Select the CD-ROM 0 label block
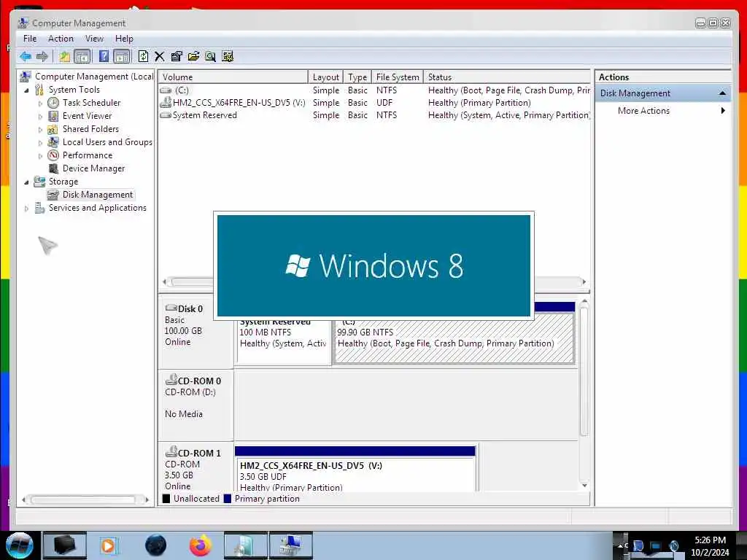This screenshot has width=747, height=560. [x=196, y=405]
